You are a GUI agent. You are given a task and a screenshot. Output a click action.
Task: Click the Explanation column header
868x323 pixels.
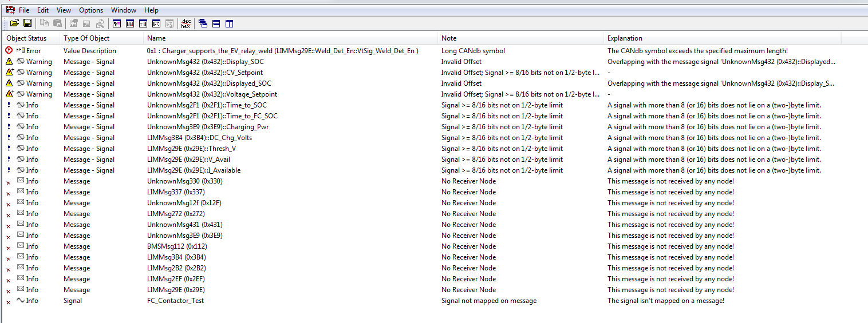(625, 38)
